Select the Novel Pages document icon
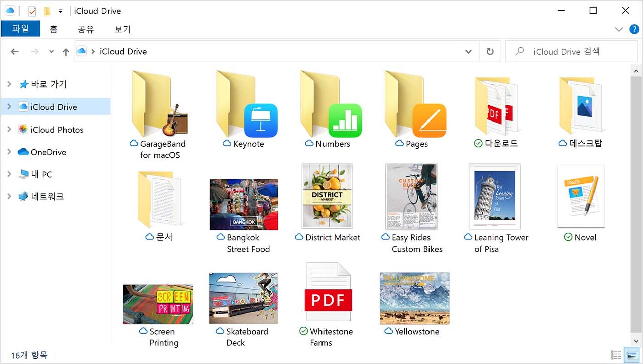The width and height of the screenshot is (643, 364). [581, 197]
